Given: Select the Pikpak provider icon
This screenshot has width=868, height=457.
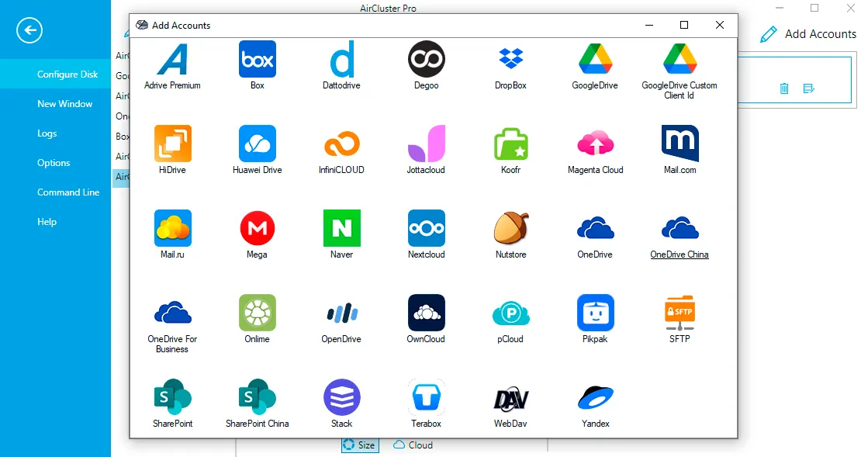Looking at the screenshot, I should click(x=595, y=313).
